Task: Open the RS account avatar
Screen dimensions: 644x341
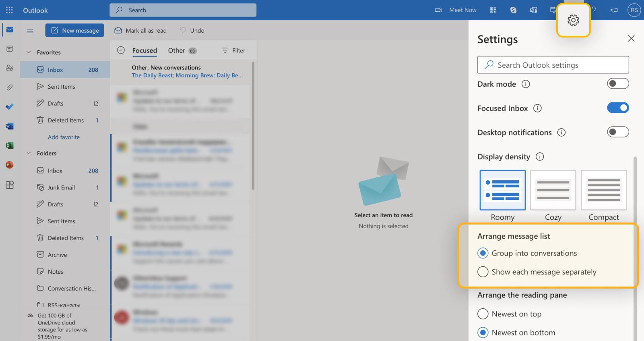Action: tap(634, 10)
